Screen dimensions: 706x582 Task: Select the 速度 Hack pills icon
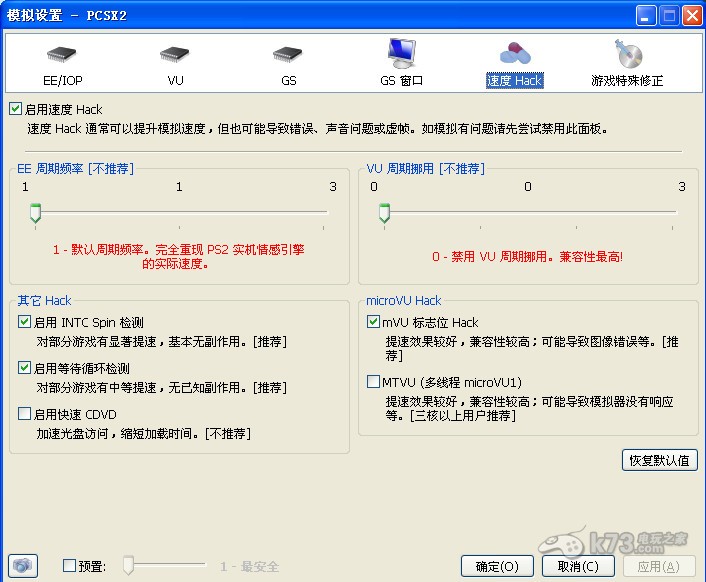(514, 55)
